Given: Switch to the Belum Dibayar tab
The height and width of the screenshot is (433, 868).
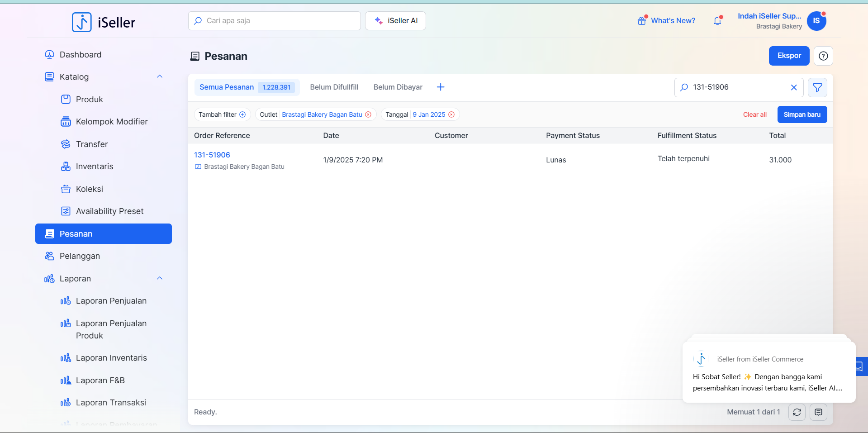Looking at the screenshot, I should (398, 87).
